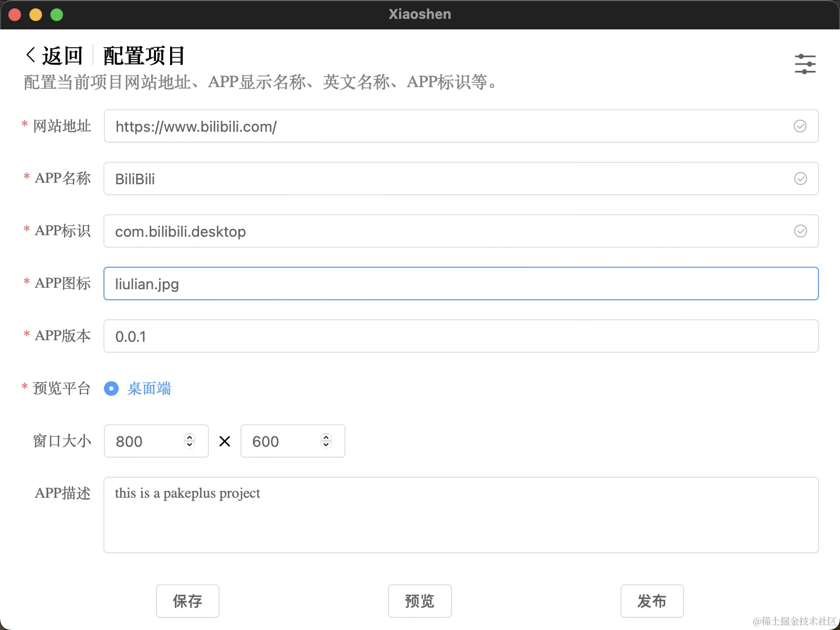Click the Xiaoshen window title
The width and height of the screenshot is (840, 630).
pos(420,14)
